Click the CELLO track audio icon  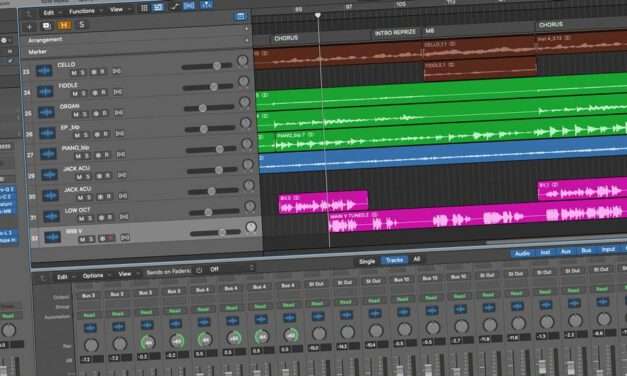click(44, 71)
